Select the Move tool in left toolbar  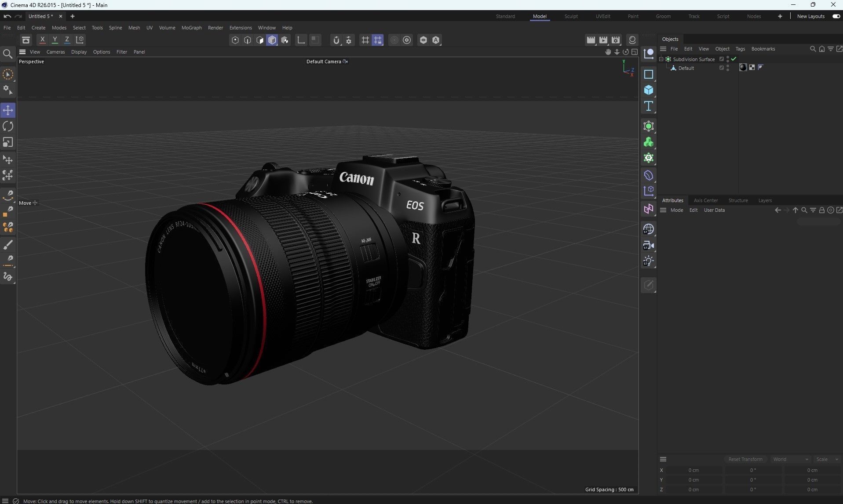(x=8, y=110)
